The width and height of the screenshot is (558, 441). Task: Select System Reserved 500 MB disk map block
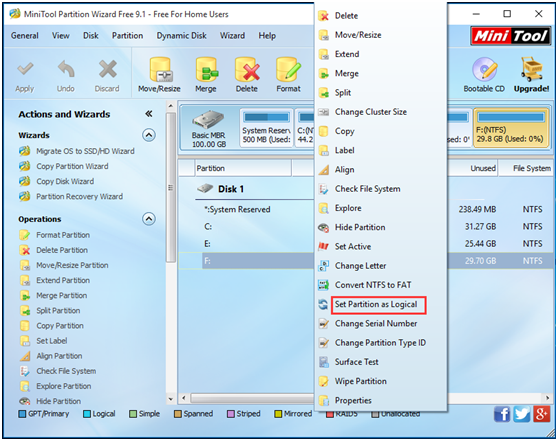(x=266, y=127)
